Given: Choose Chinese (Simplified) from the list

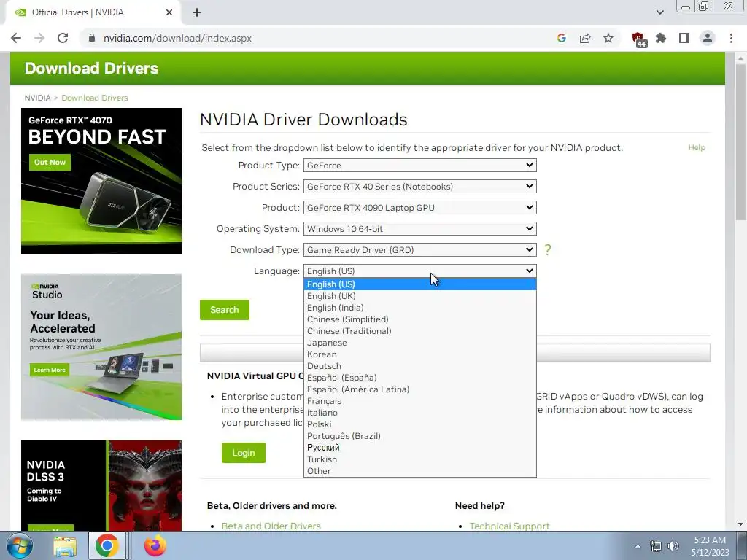Looking at the screenshot, I should pyautogui.click(x=419, y=319).
